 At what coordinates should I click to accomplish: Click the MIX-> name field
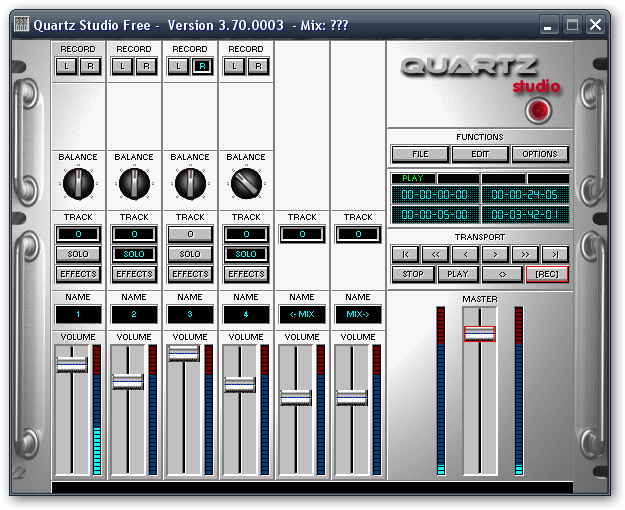pos(358,314)
